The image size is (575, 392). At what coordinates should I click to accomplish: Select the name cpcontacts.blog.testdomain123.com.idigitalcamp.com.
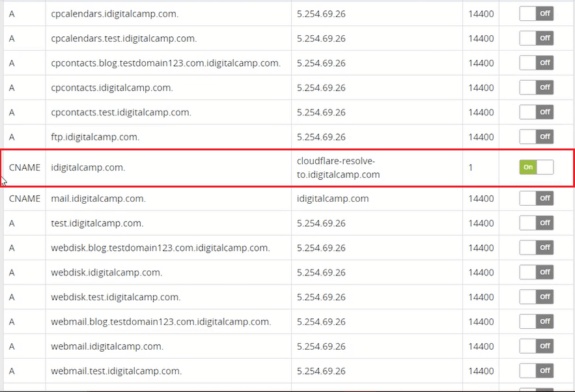coord(166,63)
